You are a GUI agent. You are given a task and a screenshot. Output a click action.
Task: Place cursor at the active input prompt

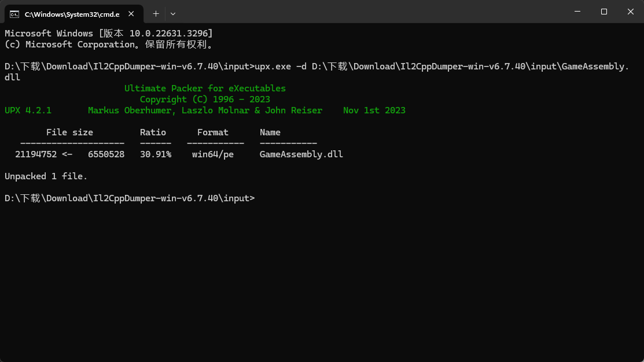coord(259,198)
